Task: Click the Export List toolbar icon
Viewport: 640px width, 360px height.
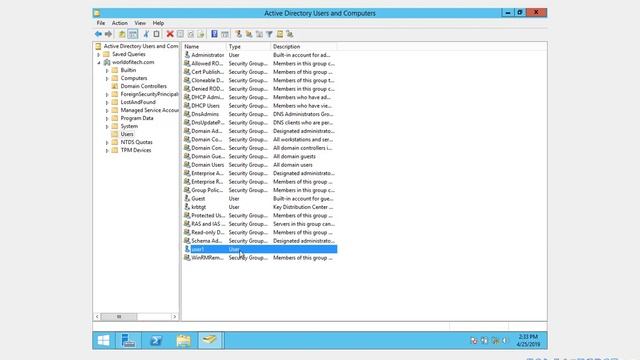Action: tap(201, 34)
